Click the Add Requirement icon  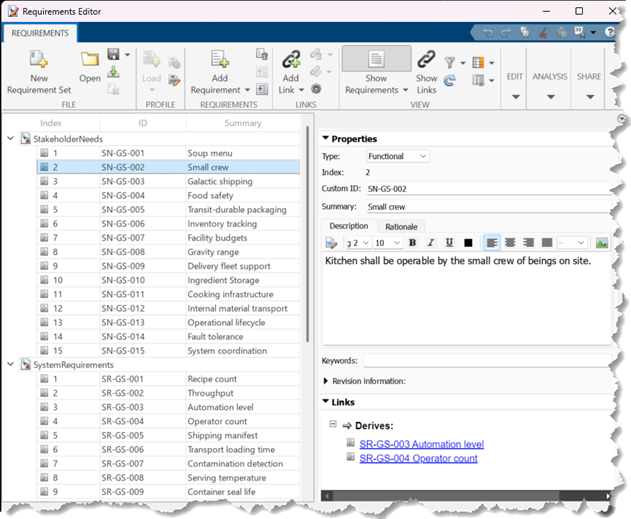(x=219, y=59)
